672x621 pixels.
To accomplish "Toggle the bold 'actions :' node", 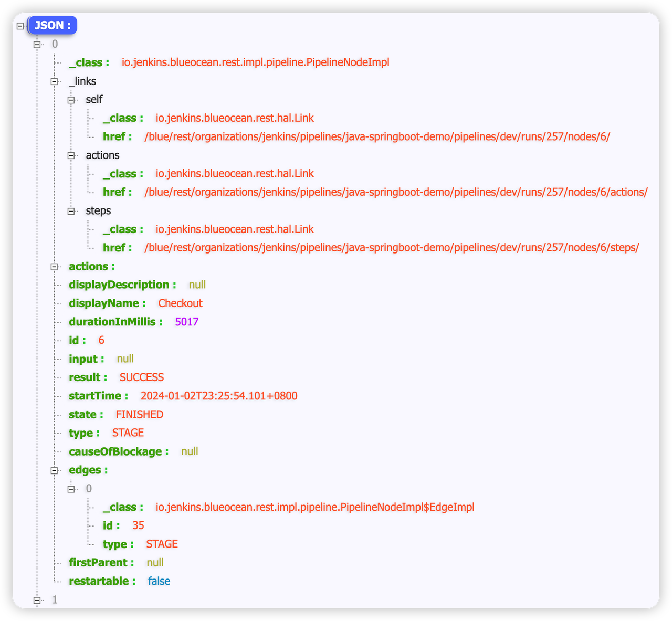I will tap(54, 267).
